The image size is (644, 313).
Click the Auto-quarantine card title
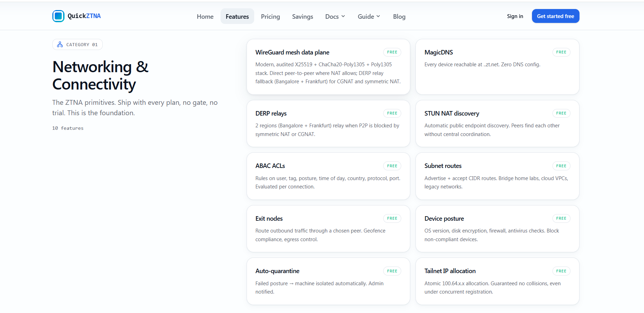(x=277, y=271)
